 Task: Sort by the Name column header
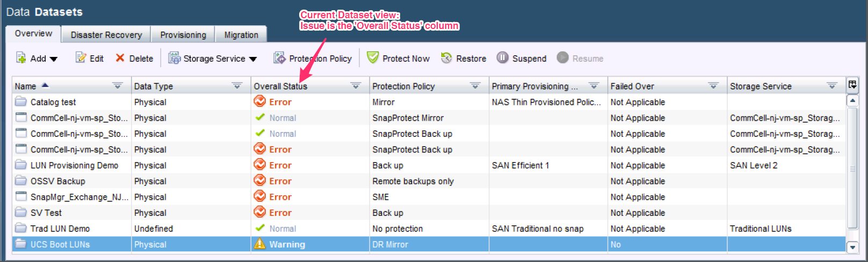(x=26, y=86)
